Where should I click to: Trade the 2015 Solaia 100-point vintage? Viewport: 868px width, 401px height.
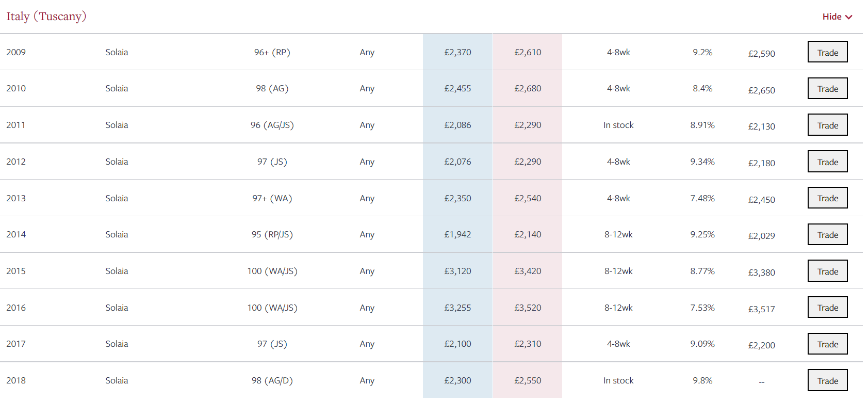click(827, 271)
